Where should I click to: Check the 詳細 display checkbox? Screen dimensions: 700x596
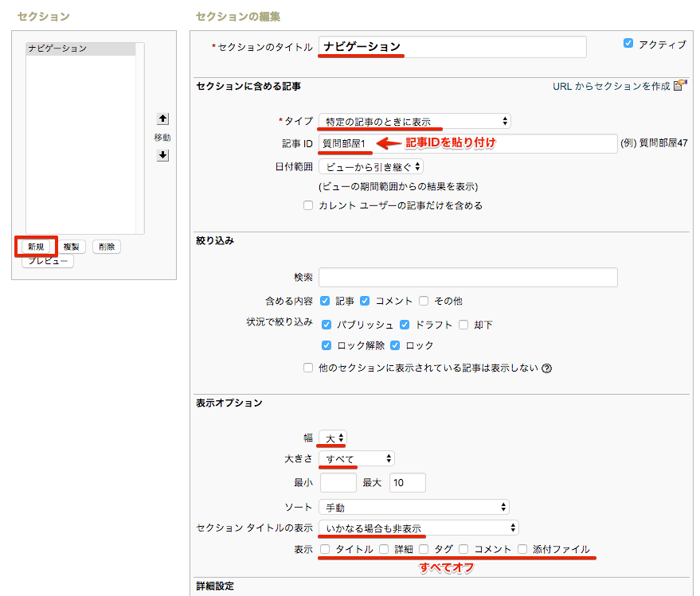384,549
